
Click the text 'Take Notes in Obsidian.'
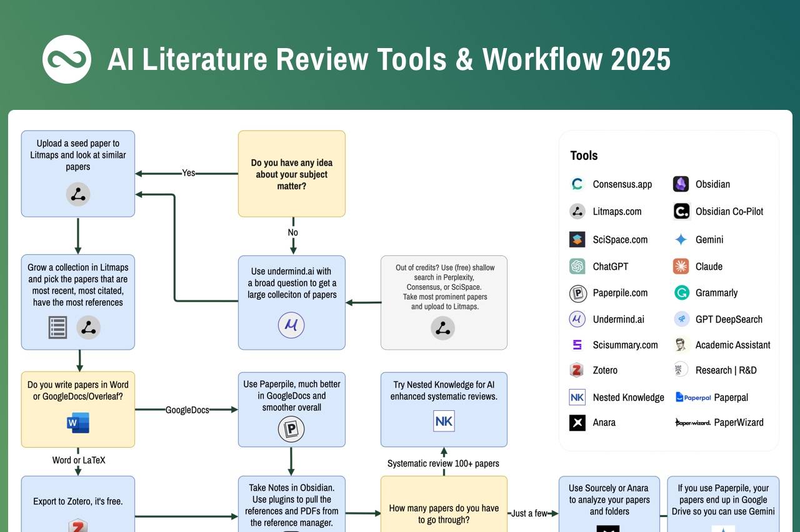pos(291,488)
